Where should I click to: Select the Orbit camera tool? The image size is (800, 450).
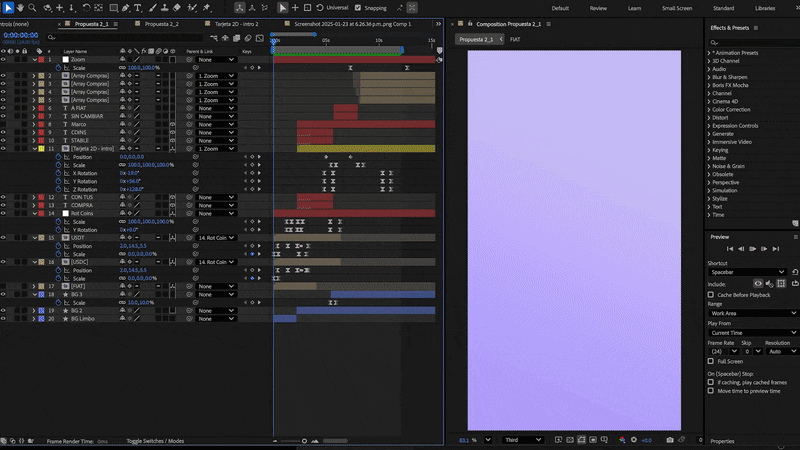click(x=47, y=8)
